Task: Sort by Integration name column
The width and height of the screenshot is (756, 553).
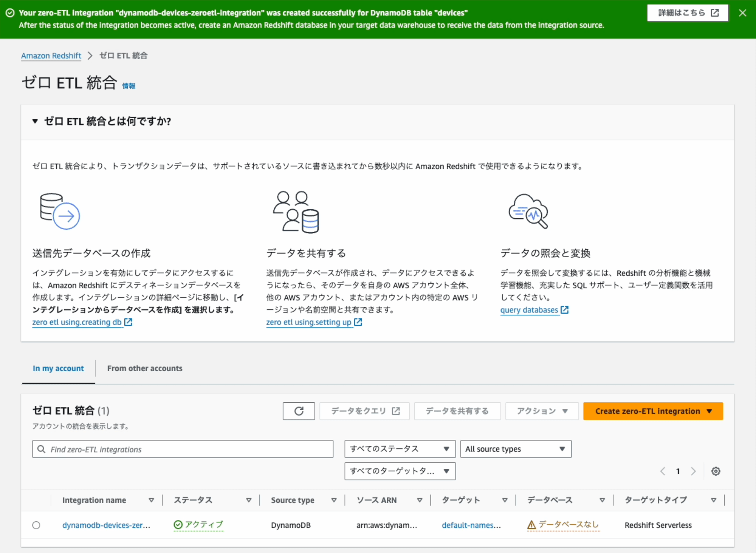Action: (151, 500)
